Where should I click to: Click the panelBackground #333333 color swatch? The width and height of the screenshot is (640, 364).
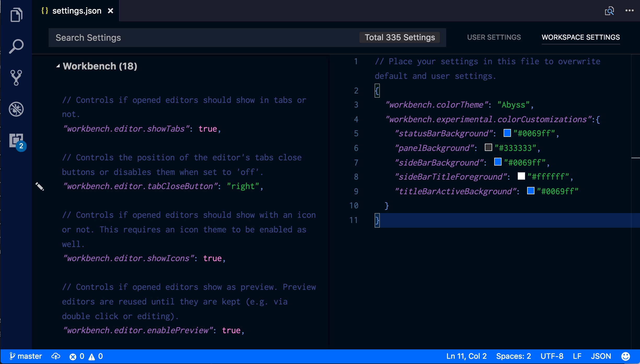point(488,148)
